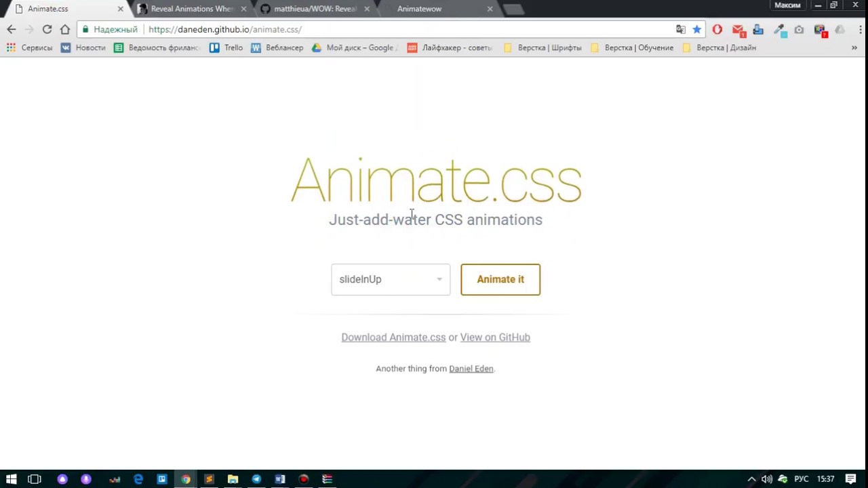
Task: Open the Ведомость фриланс bookmark
Action: click(x=157, y=47)
